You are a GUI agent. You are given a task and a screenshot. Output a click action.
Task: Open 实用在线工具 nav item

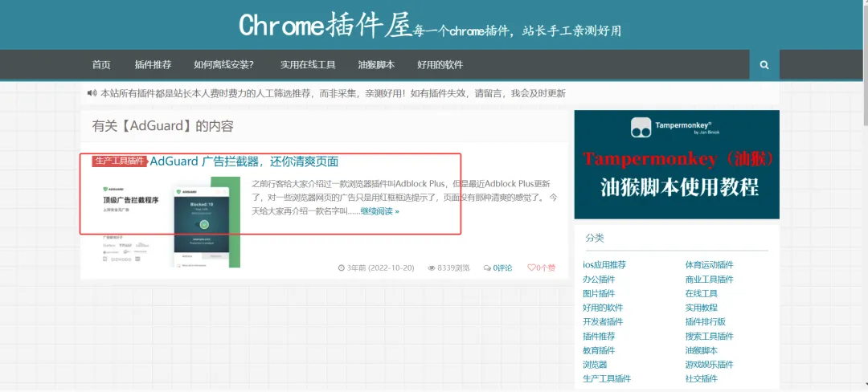pos(308,65)
